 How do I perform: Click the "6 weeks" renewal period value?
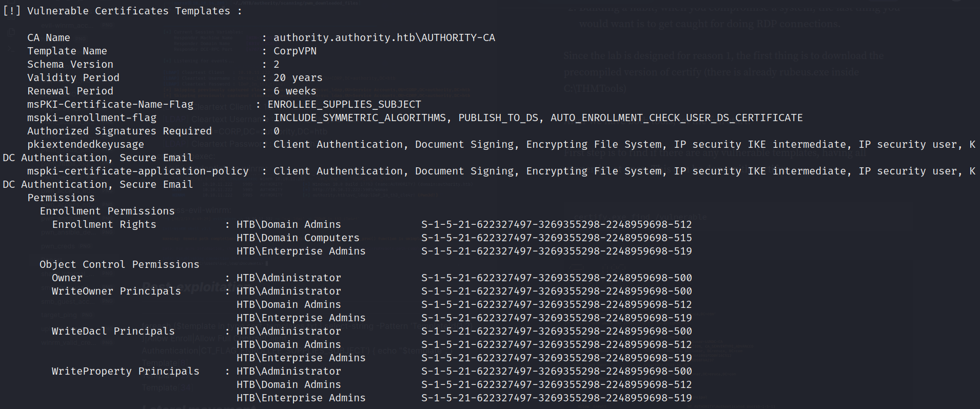[295, 91]
